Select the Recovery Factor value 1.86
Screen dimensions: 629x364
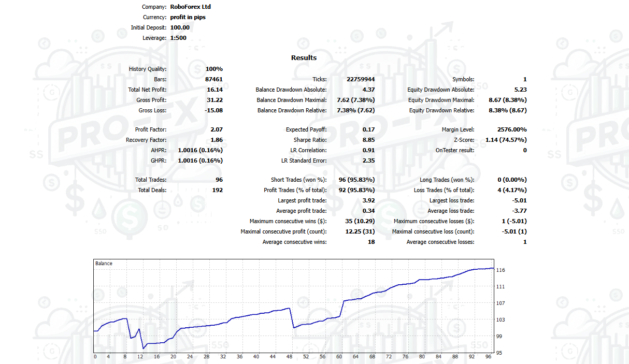point(217,140)
